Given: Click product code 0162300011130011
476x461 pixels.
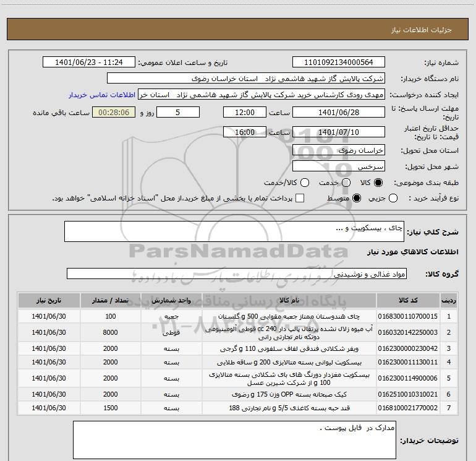Looking at the screenshot, I should click(408, 362).
